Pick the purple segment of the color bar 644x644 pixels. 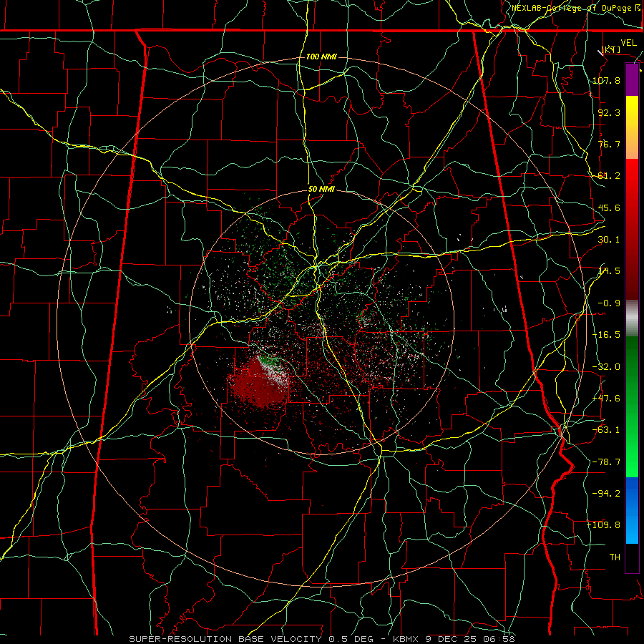click(x=632, y=80)
